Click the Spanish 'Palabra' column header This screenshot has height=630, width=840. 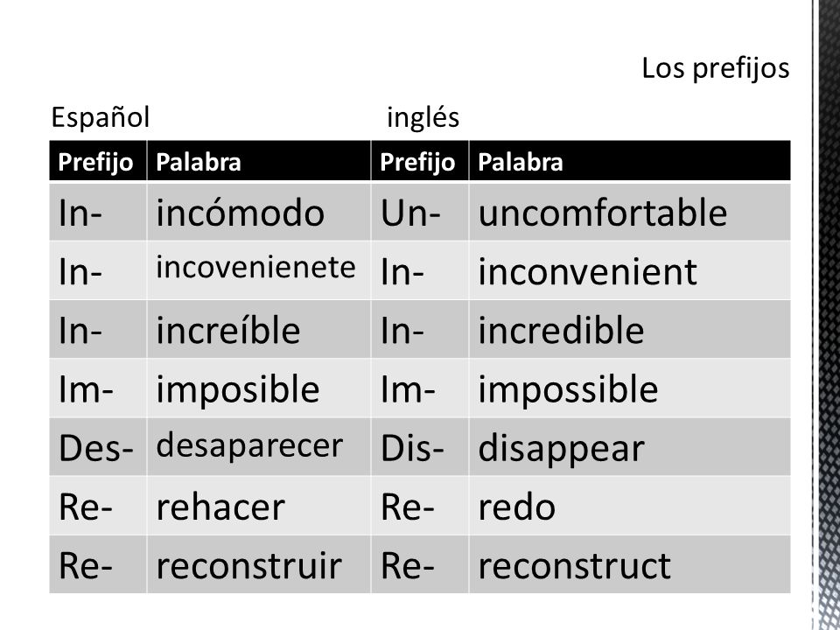259,161
